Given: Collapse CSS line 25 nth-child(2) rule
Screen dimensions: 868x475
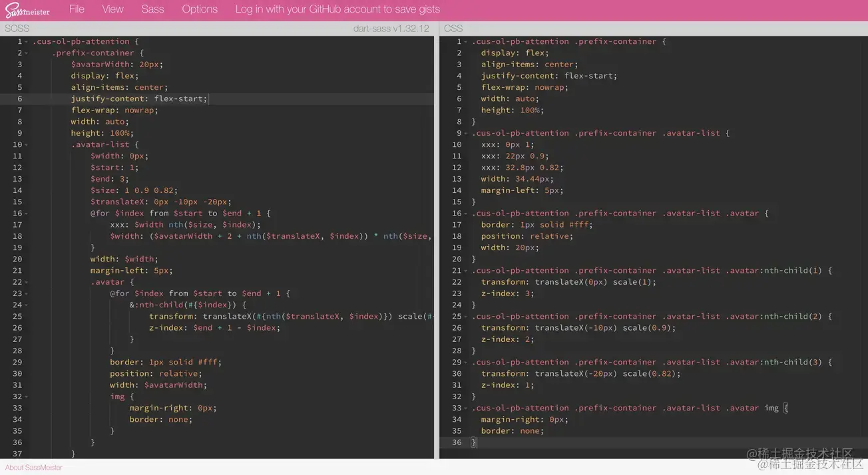Looking at the screenshot, I should coord(466,317).
